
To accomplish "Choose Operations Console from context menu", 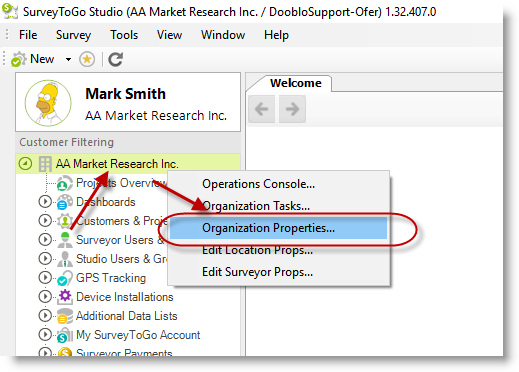I will tap(279, 184).
